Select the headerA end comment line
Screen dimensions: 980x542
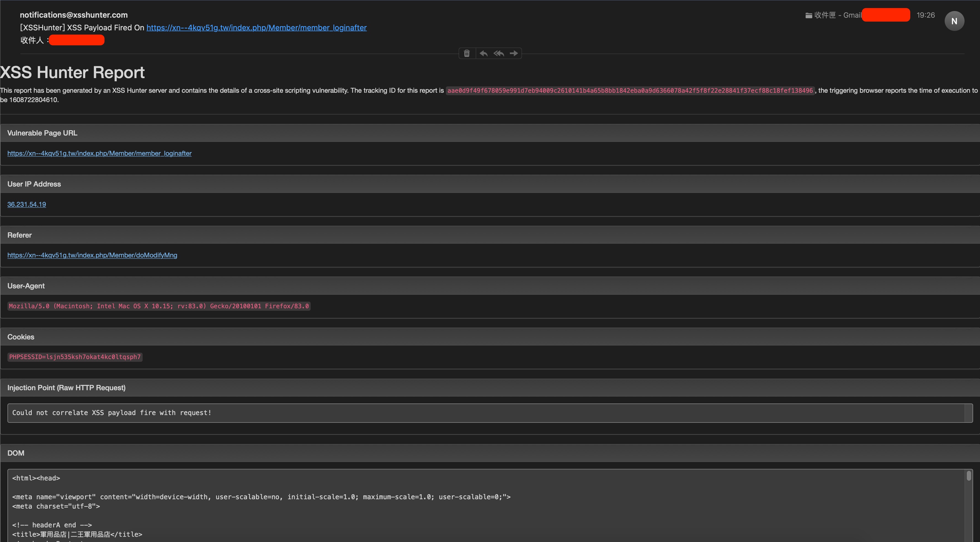(x=52, y=525)
